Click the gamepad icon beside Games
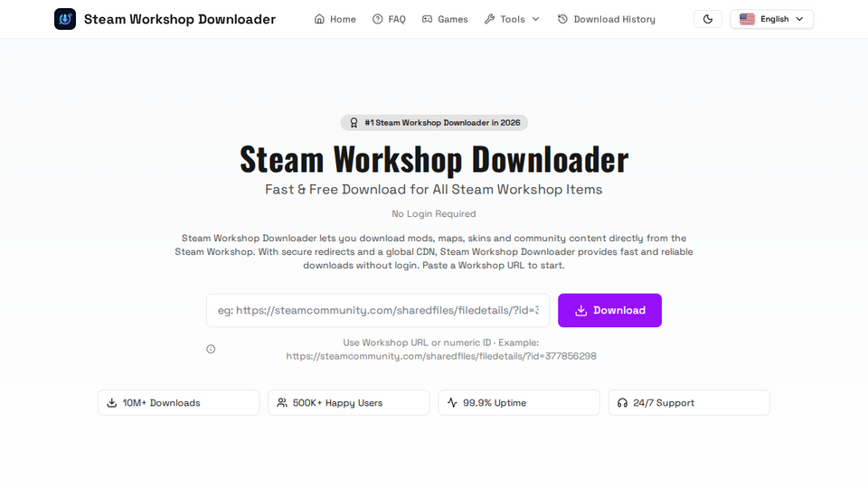Viewport: 868px width, 488px height. 427,19
